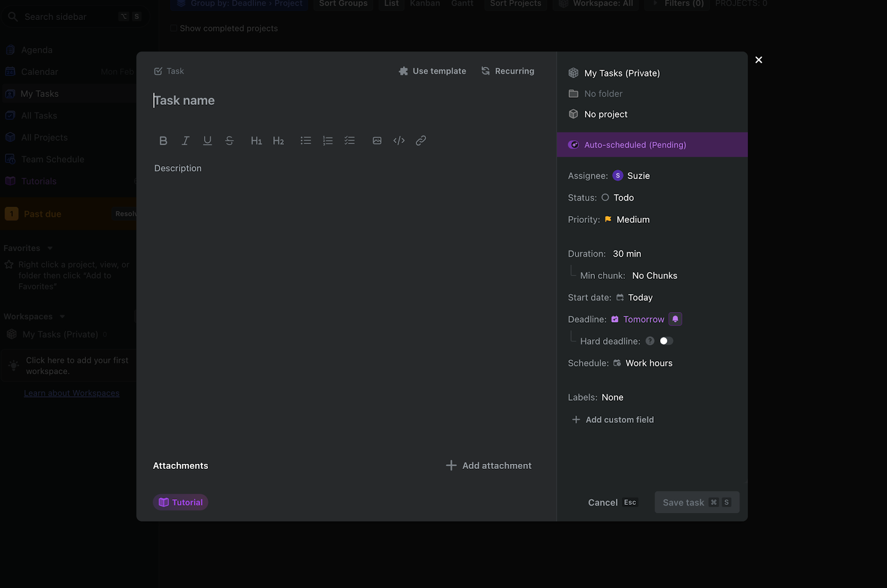Change the assignee Suzie
The height and width of the screenshot is (588, 887).
[631, 176]
